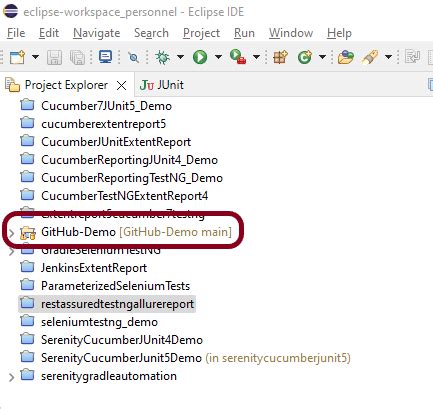Screen dimensions: 433x409
Task: Select the GitHub-Demo project name
Action: click(78, 232)
